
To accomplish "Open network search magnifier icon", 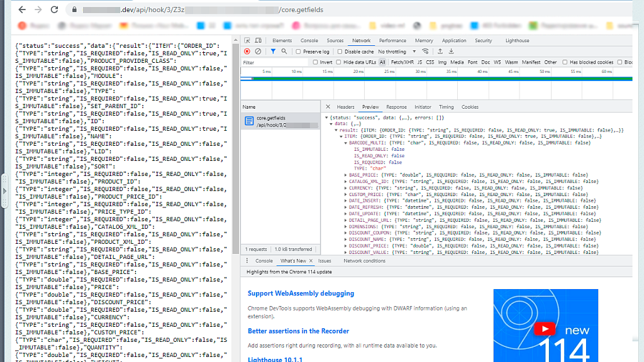I will [284, 52].
